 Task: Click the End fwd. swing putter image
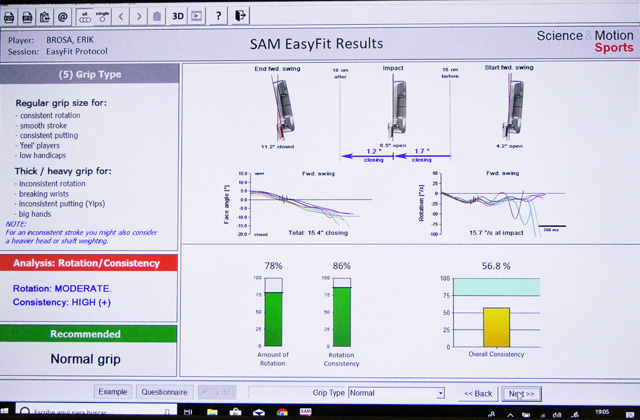282,108
